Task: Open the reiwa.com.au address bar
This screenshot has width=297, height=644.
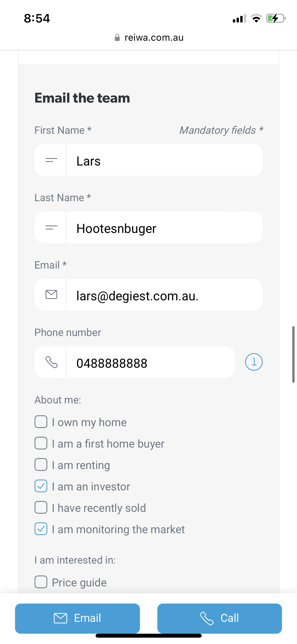Action: point(149,38)
